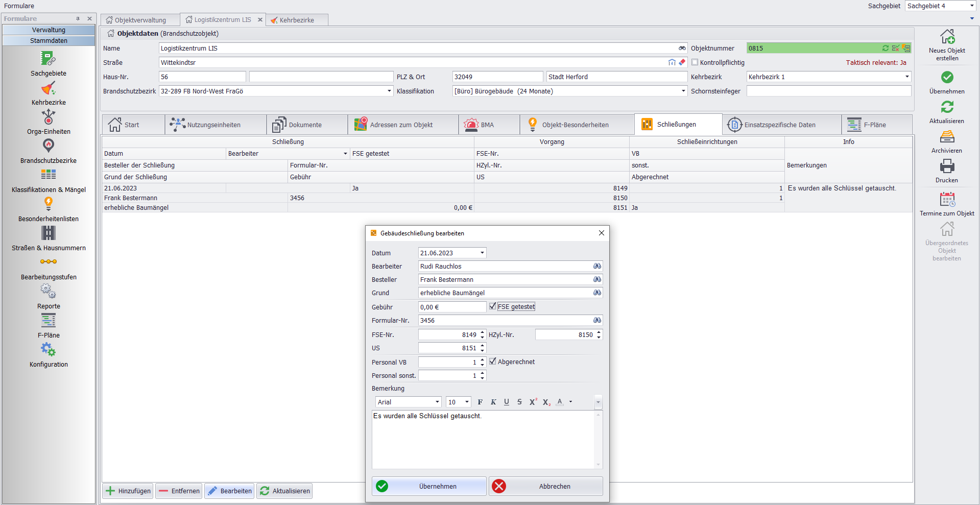The height and width of the screenshot is (505, 980).
Task: Click the Abbrechen button
Action: 546,486
